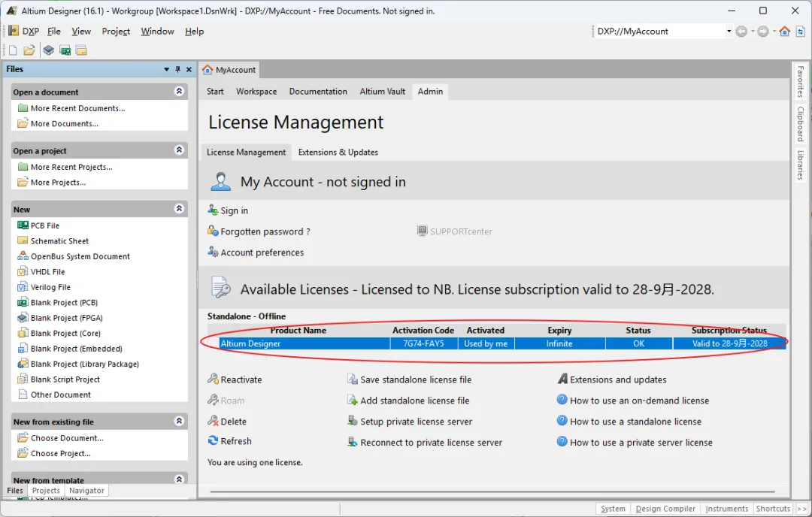Image resolution: width=812 pixels, height=517 pixels.
Task: Create Blank Project (Core)
Action: (x=65, y=334)
